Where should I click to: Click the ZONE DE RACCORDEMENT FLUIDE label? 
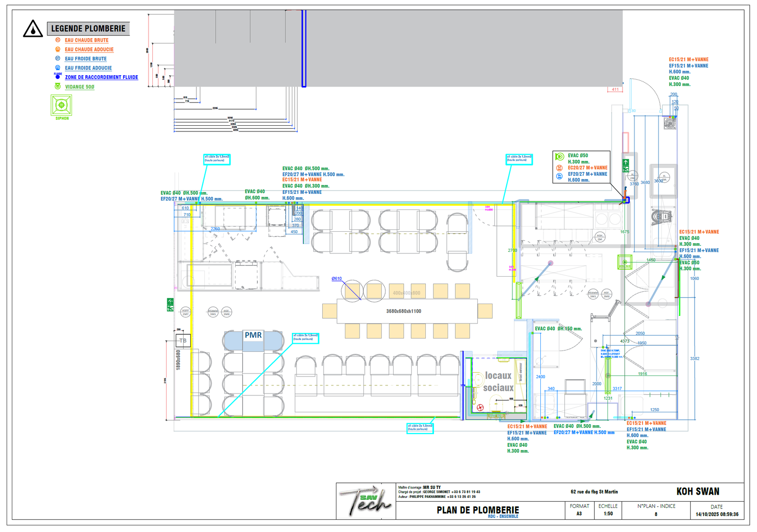click(101, 77)
